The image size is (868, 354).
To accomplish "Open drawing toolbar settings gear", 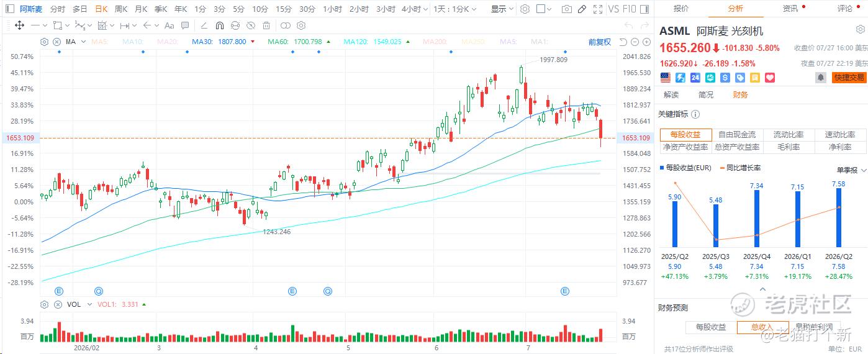I will coord(301,25).
